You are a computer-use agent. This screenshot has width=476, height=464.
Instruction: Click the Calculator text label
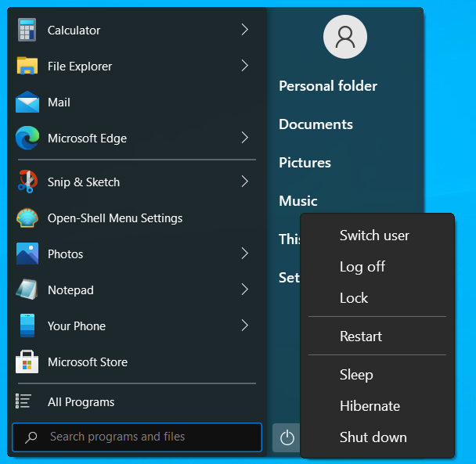point(74,31)
